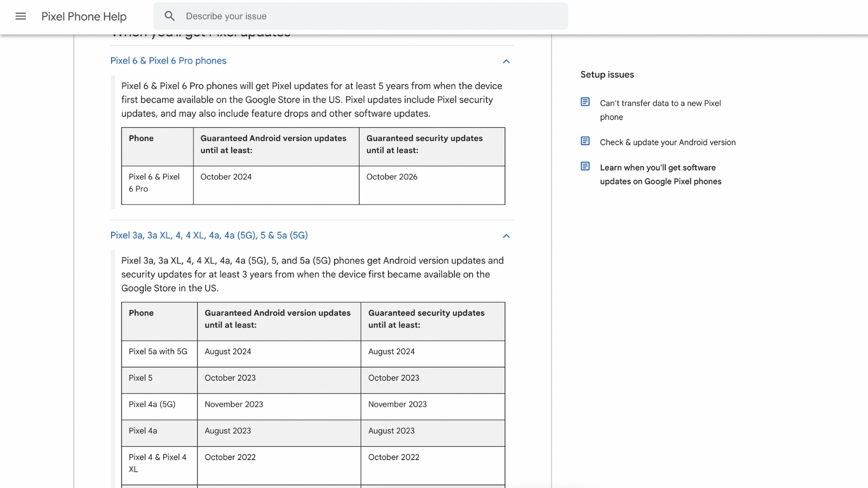868x488 pixels.
Task: Select the Pixel 5 row label
Action: tap(159, 381)
